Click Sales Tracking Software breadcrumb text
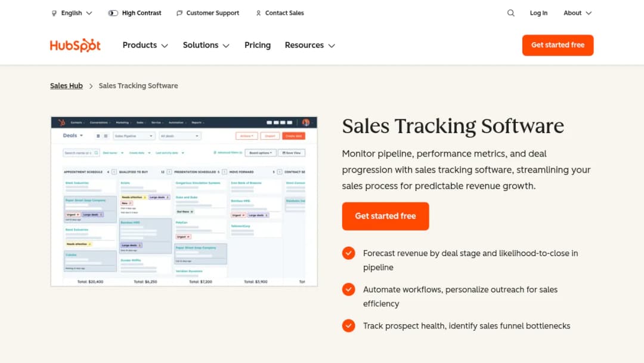The height and width of the screenshot is (363, 644). 138,86
